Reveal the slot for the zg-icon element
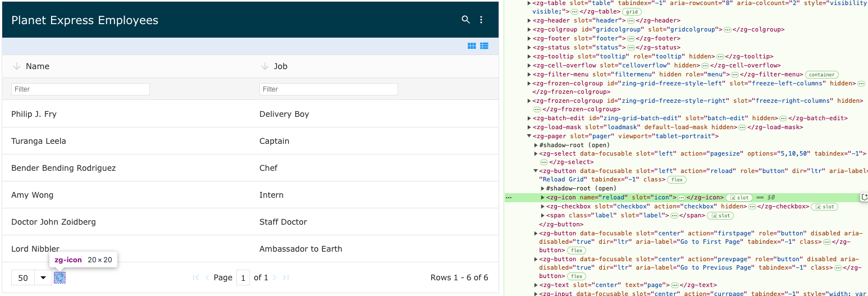The width and height of the screenshot is (868, 296). (739, 198)
